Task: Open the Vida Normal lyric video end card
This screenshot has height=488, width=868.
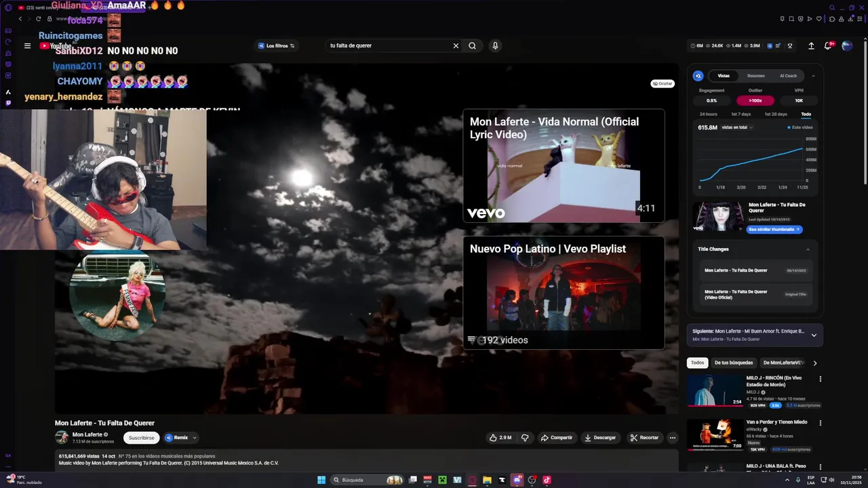Action: pyautogui.click(x=564, y=166)
